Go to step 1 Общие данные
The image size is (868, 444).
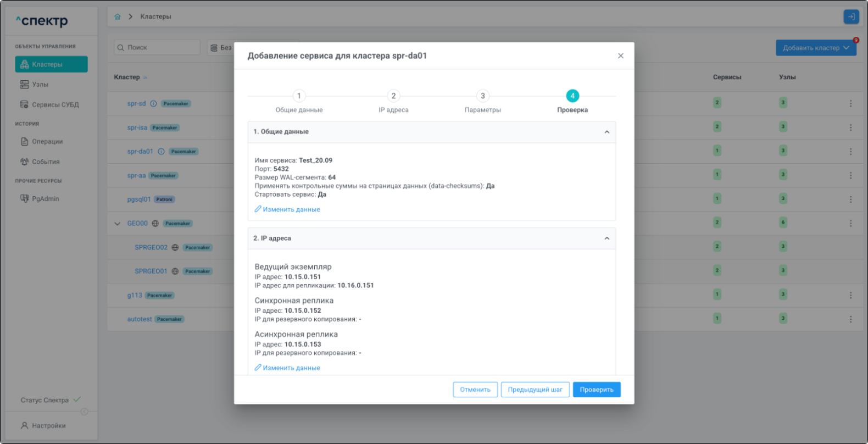click(299, 96)
